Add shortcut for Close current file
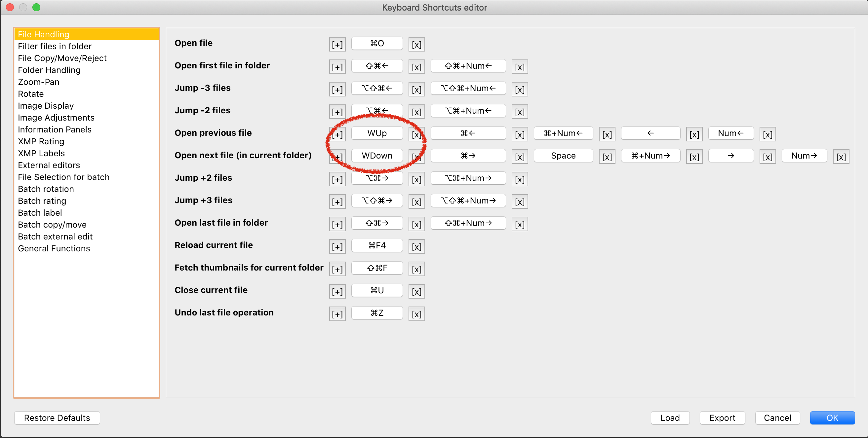Viewport: 868px width, 438px height. [337, 292]
